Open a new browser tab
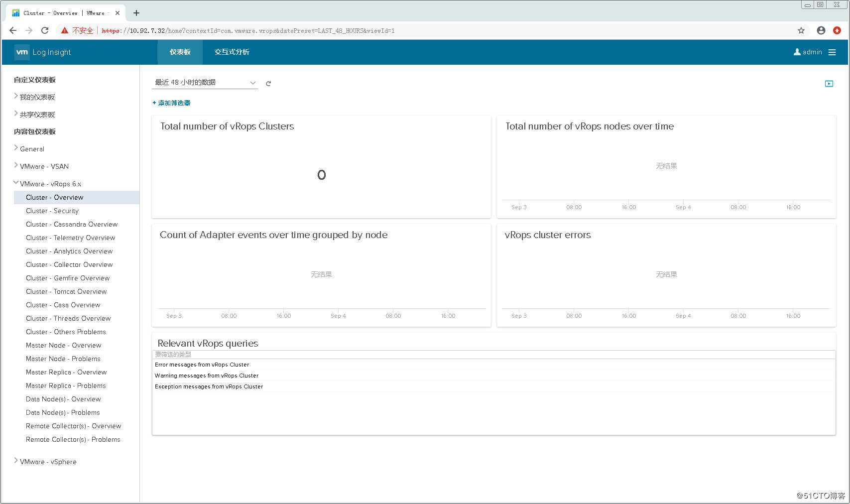The width and height of the screenshot is (850, 504). click(136, 13)
